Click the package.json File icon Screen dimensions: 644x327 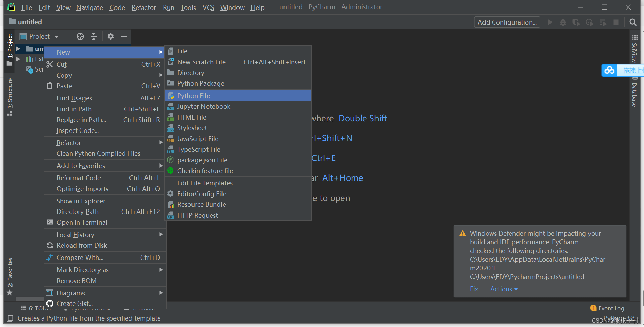click(171, 160)
